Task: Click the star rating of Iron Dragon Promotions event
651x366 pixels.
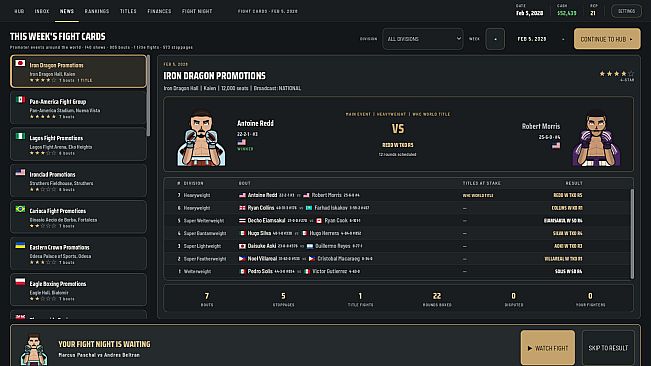Action: [617, 73]
